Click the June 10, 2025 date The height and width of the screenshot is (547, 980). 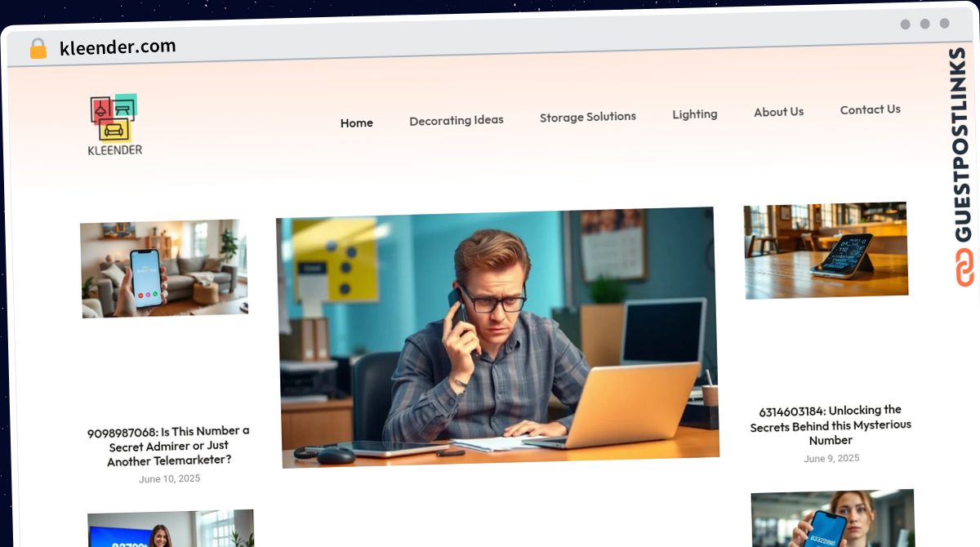(169, 478)
